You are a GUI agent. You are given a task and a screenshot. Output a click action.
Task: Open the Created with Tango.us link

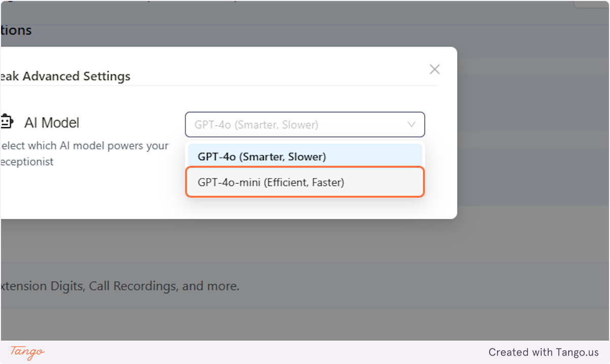(543, 352)
